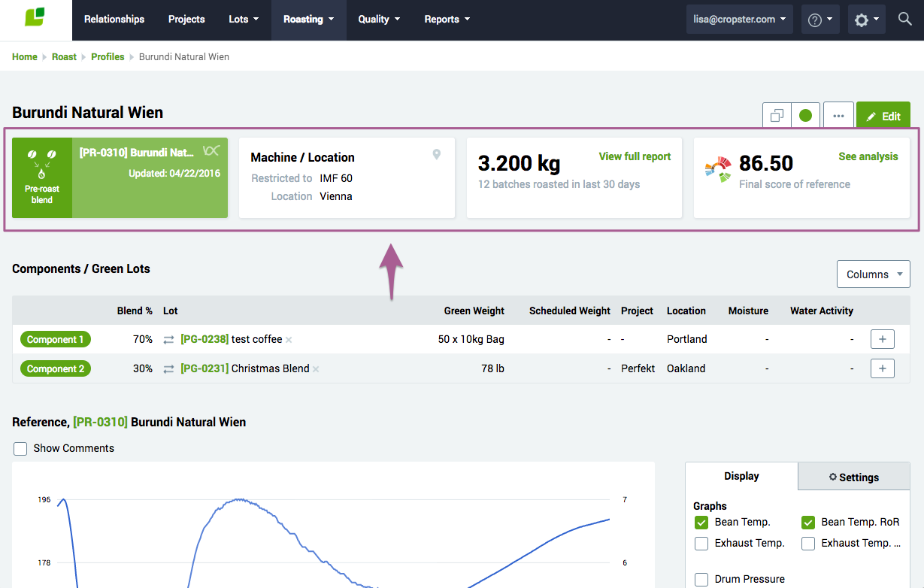Remove test coffee lot with x icon
Viewport: 924px width, 588px height.
289,340
